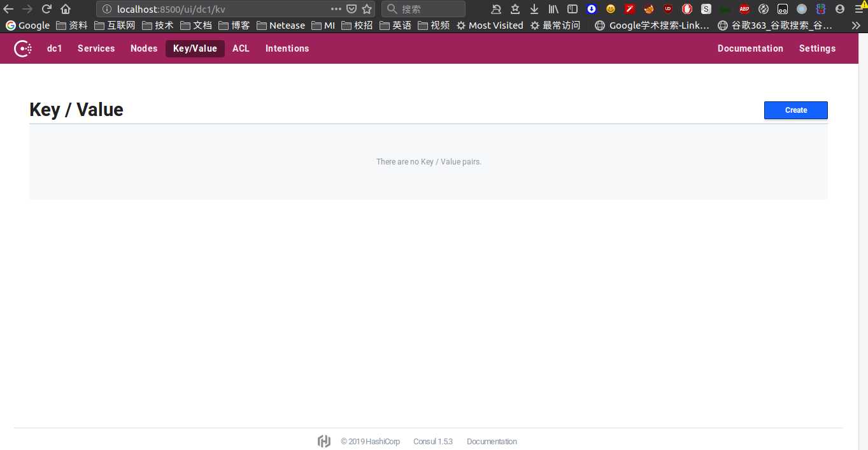Switch to the Nodes tab
The width and height of the screenshot is (868, 450).
point(144,48)
